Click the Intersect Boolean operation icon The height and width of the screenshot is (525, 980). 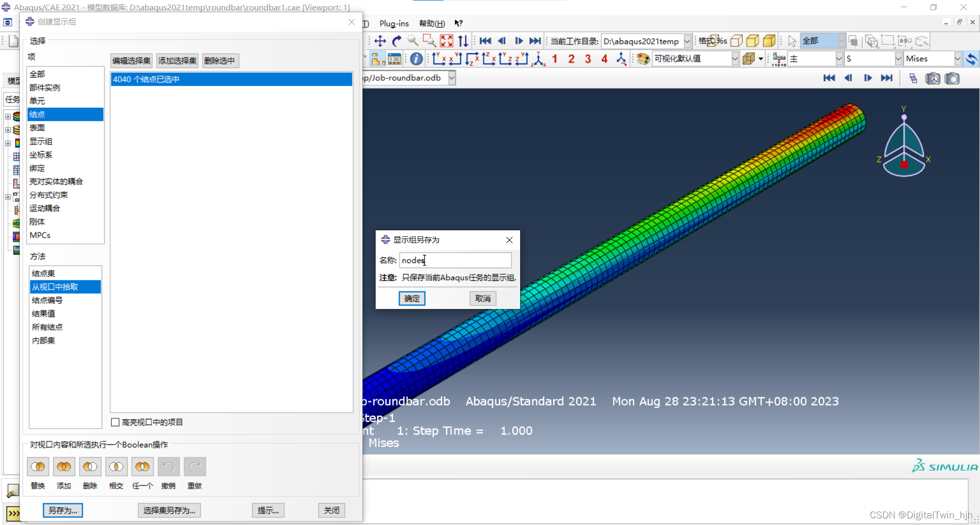[116, 466]
